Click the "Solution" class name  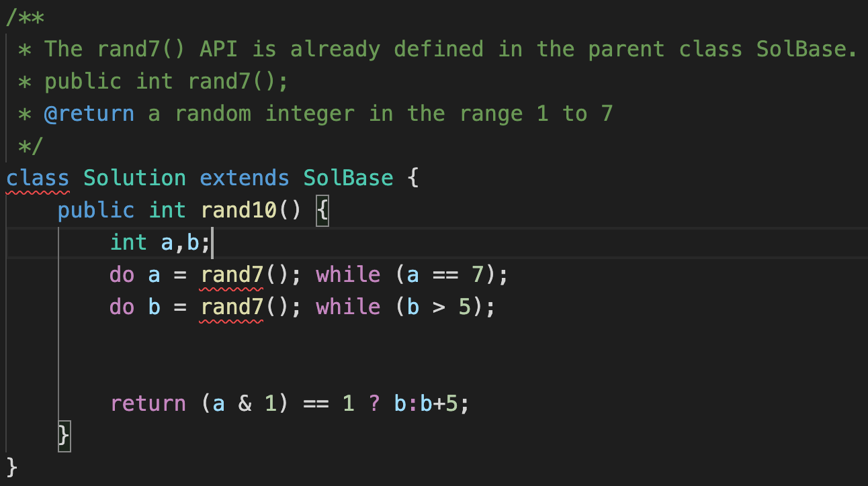point(134,179)
